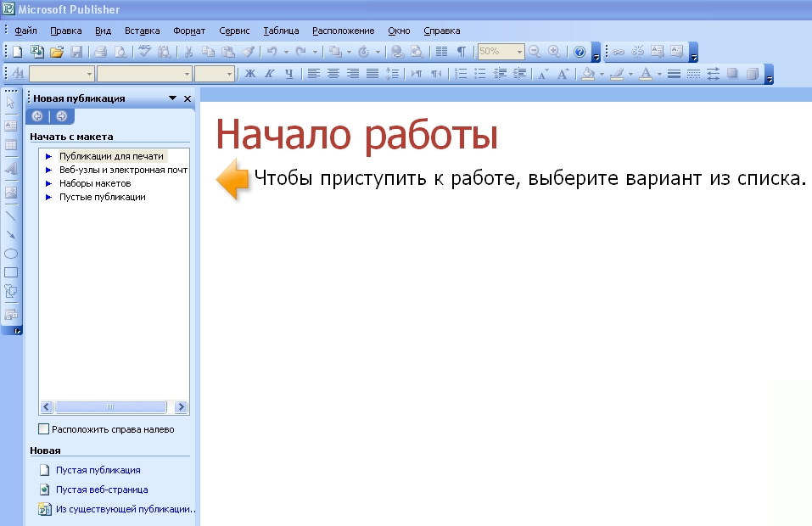Click the Copy icon in the toolbar
This screenshot has height=526, width=812.
tap(208, 51)
